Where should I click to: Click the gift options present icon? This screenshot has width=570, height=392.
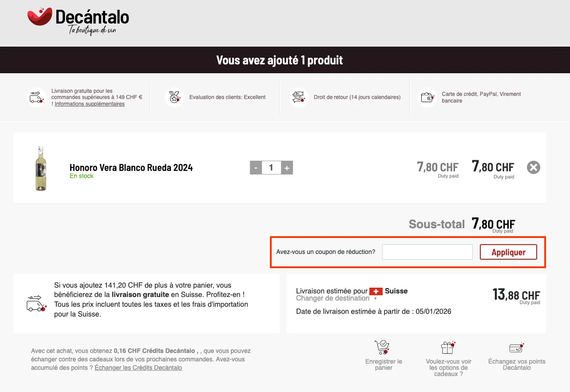pos(448,348)
